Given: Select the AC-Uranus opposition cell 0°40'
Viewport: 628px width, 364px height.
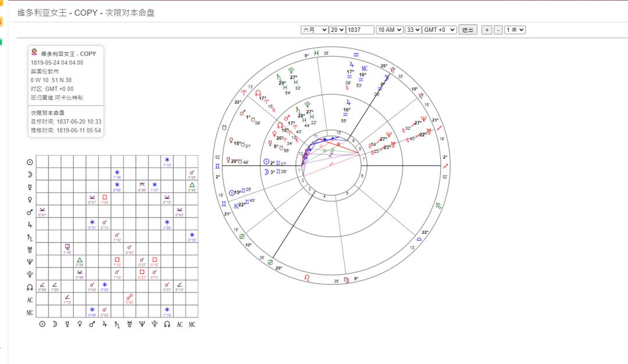Looking at the screenshot, I should (x=129, y=299).
